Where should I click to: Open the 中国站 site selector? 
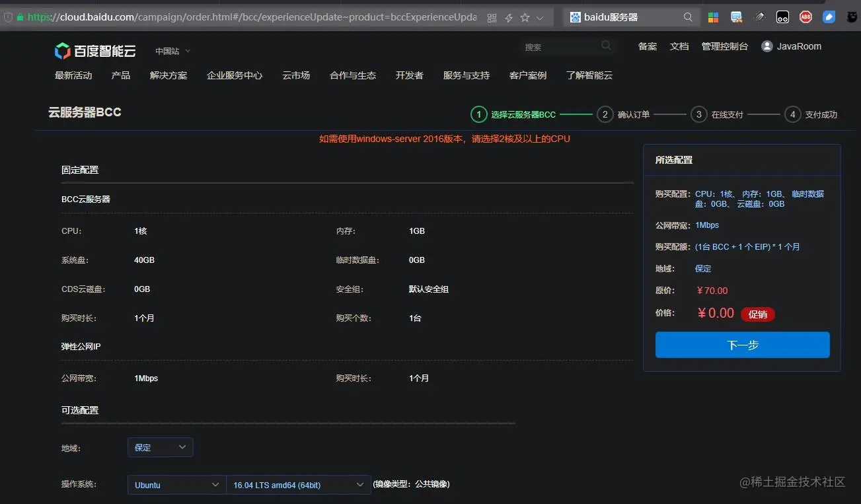pos(172,51)
